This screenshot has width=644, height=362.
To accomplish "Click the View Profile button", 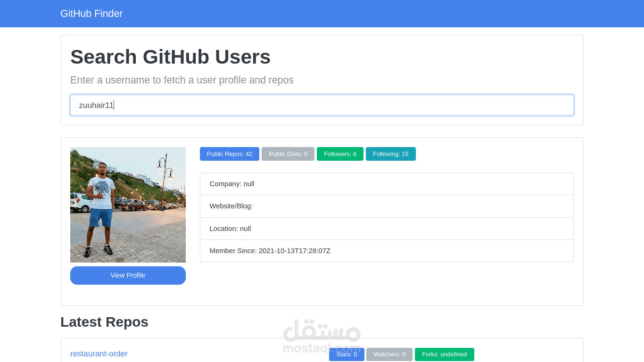I will tap(128, 275).
